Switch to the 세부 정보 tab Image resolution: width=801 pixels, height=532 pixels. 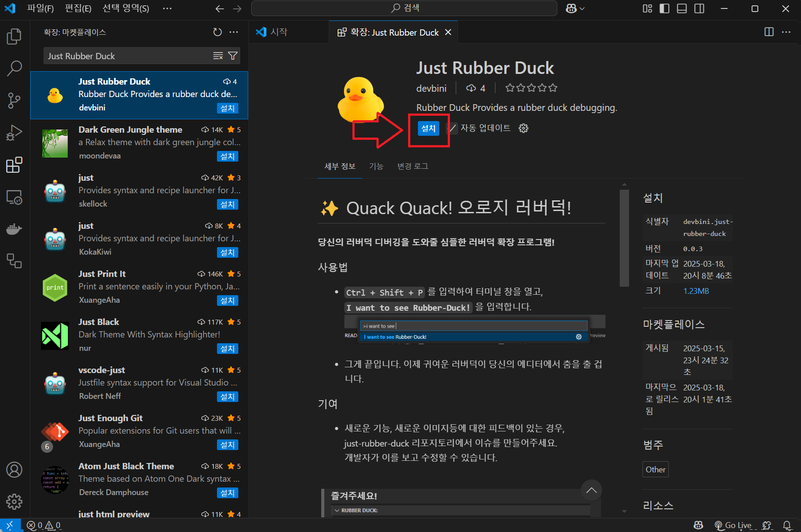[340, 166]
